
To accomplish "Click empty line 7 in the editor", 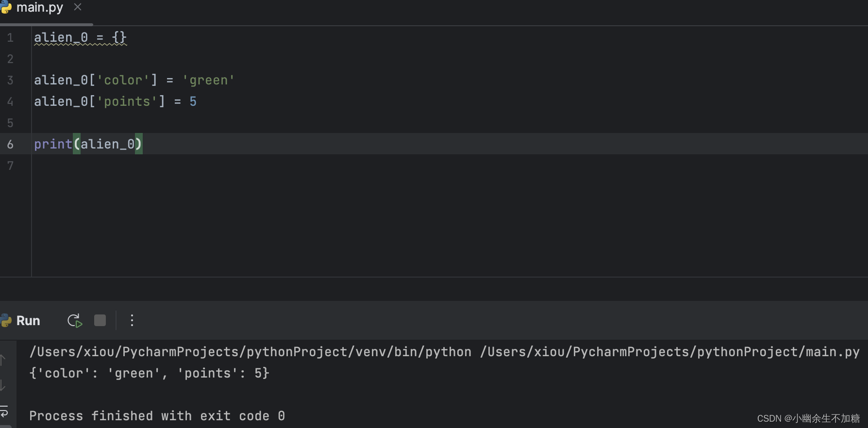I will 450,165.
